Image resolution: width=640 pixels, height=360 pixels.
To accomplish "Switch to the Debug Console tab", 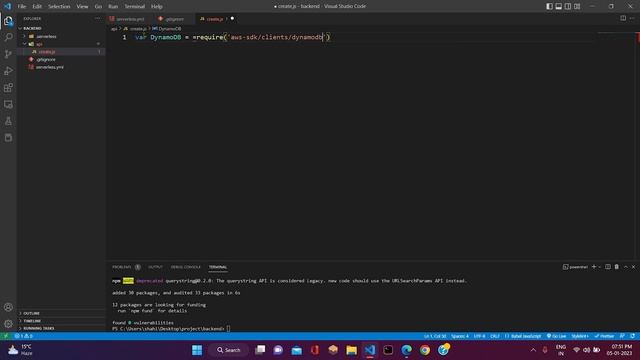I will [186, 267].
